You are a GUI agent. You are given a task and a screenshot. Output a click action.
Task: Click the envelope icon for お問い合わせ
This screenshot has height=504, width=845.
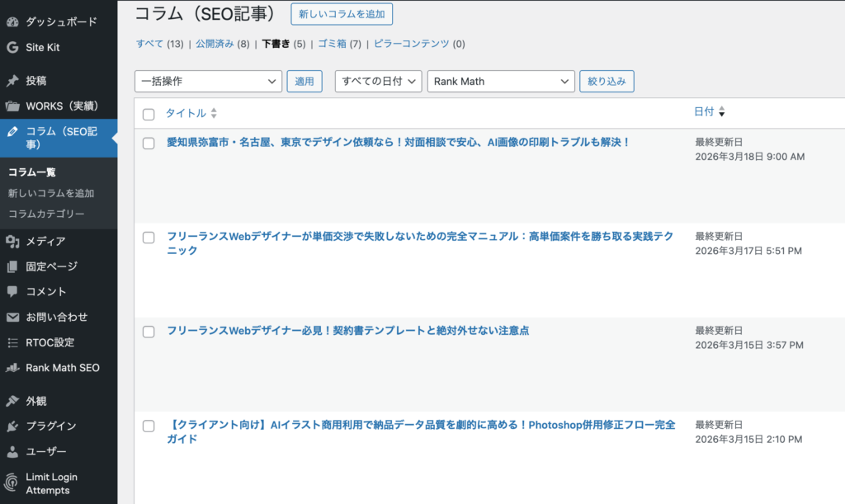(12, 318)
